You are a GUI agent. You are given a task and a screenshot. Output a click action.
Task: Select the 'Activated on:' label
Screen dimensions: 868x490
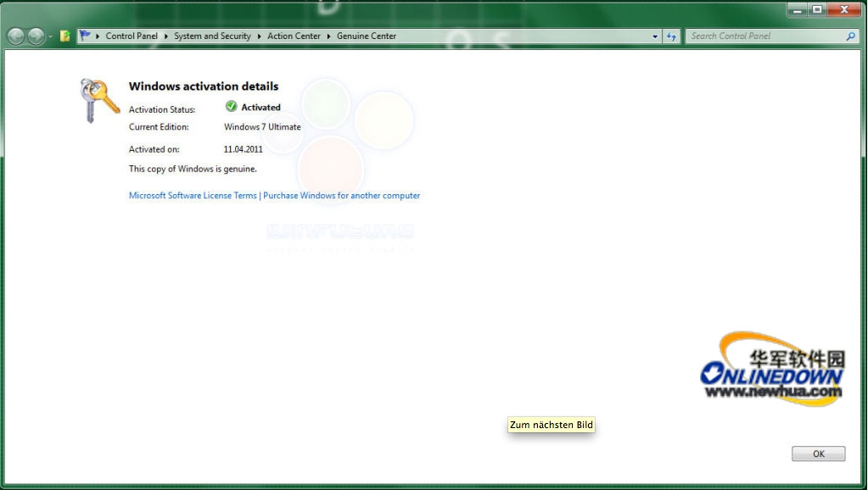(x=154, y=149)
